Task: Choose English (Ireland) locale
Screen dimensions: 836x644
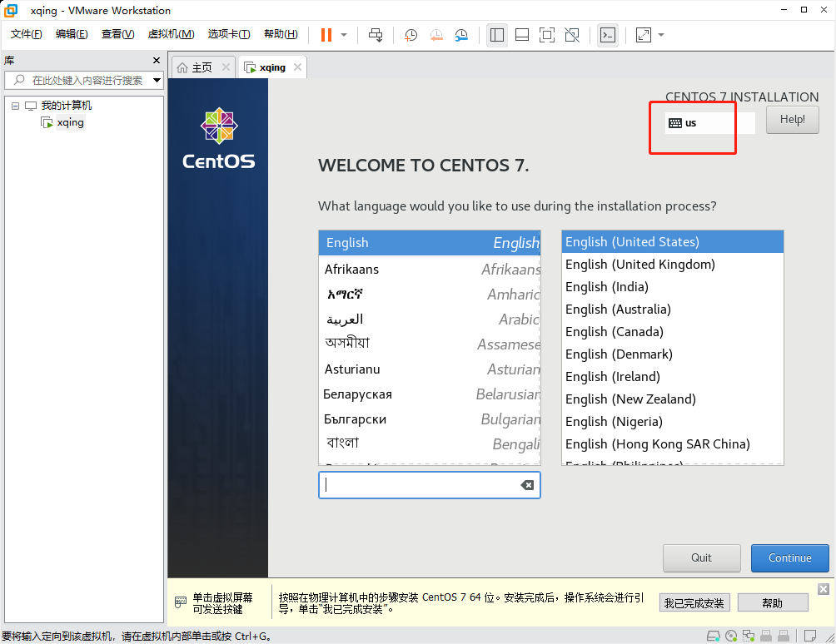Action: click(672, 377)
